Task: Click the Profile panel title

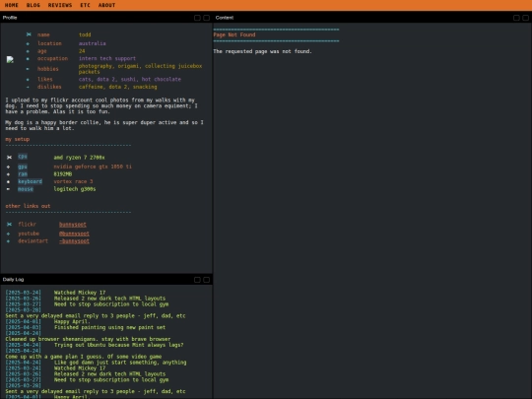Action: [x=10, y=18]
